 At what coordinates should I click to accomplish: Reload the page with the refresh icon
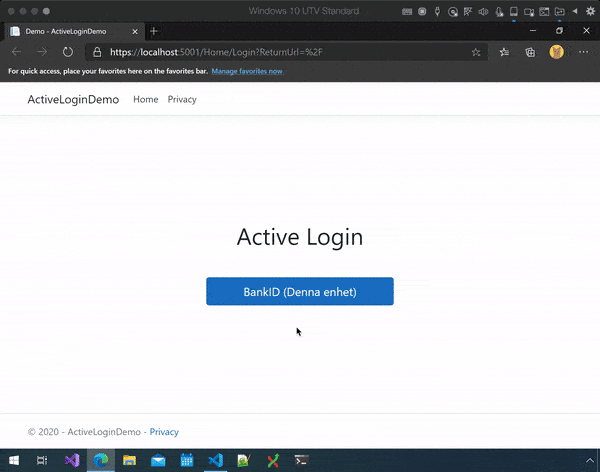pyautogui.click(x=68, y=52)
